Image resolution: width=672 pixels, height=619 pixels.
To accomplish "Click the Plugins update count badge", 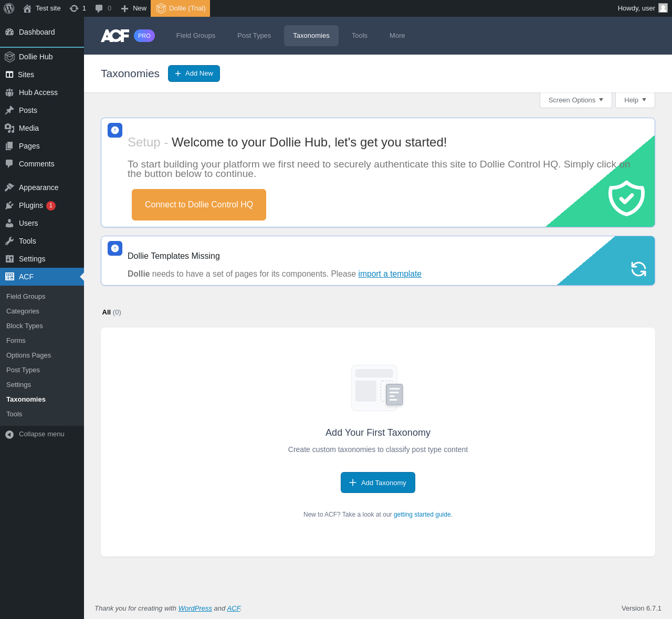I will tap(51, 206).
